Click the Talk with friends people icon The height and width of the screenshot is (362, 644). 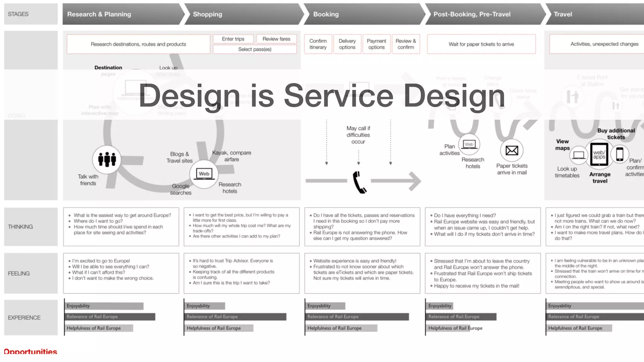[107, 159]
